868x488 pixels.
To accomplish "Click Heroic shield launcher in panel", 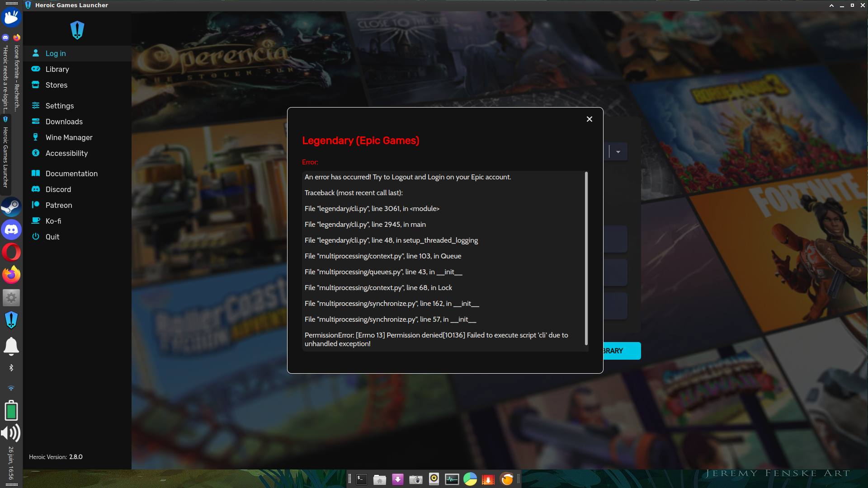I will [11, 320].
